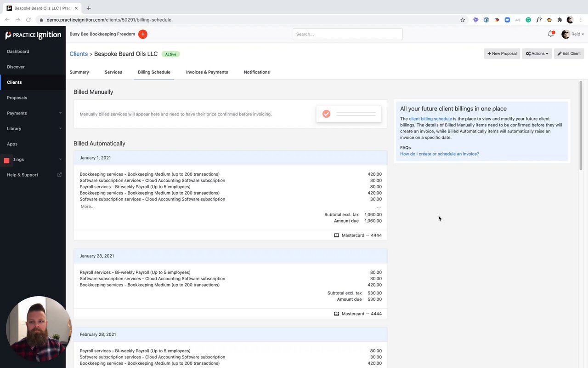Image resolution: width=588 pixels, height=368 pixels.
Task: Expand the Settings sidebar arrow
Action: 60,160
